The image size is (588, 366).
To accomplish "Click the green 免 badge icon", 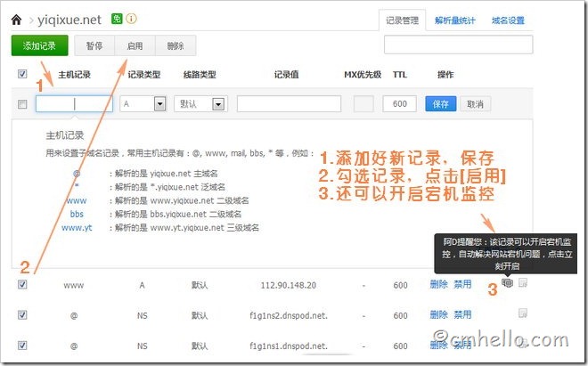I will coord(118,18).
